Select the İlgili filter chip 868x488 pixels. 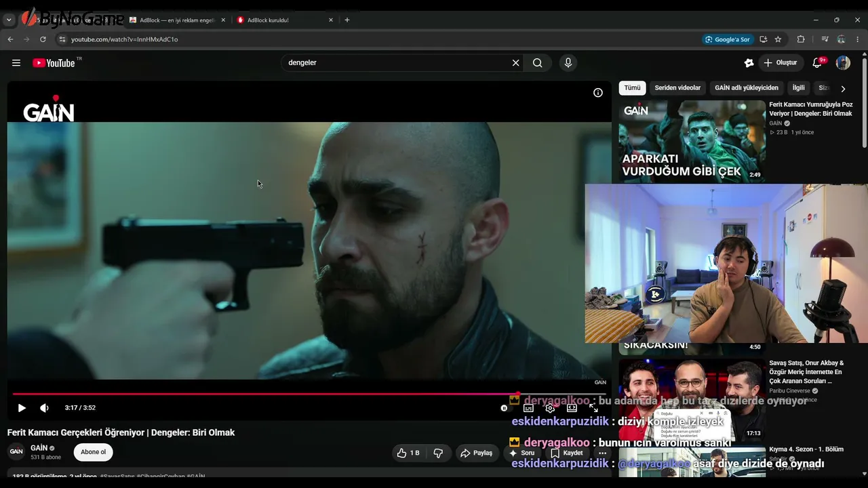point(799,88)
